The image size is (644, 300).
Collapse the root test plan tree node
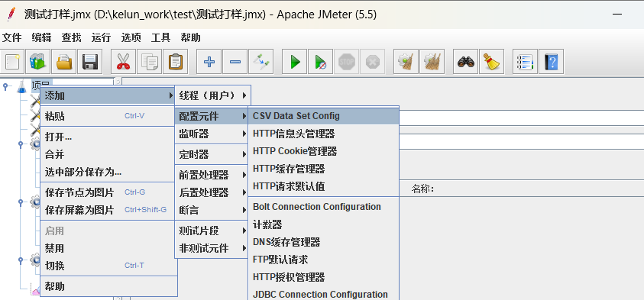click(x=6, y=86)
